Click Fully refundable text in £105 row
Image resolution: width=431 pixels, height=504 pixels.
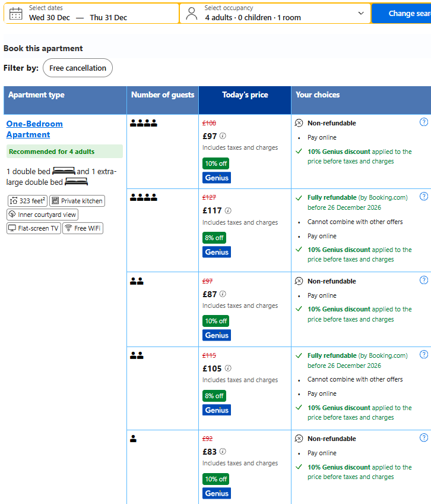[x=332, y=355]
